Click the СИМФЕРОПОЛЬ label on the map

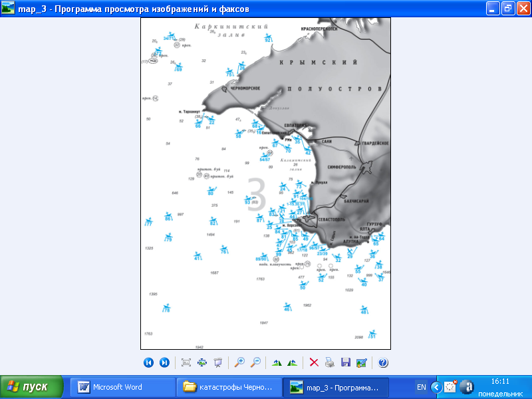pos(342,167)
